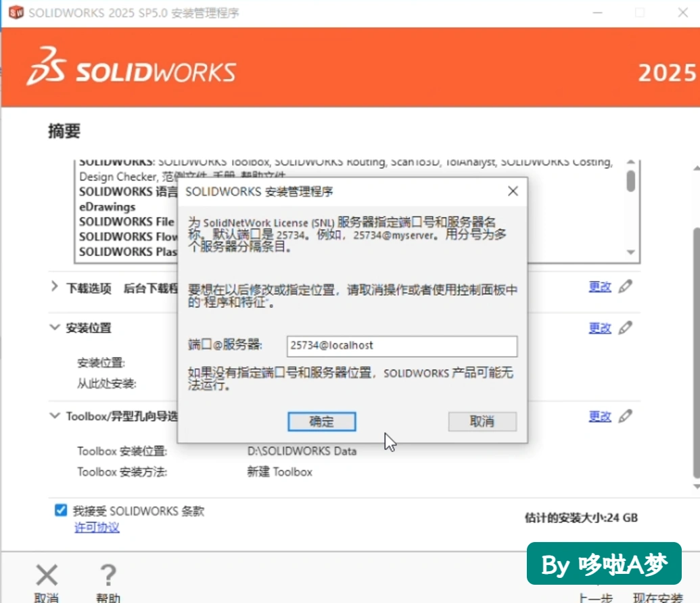Close the SNL server dialog with X
Viewport: 700px width, 603px height.
point(513,191)
